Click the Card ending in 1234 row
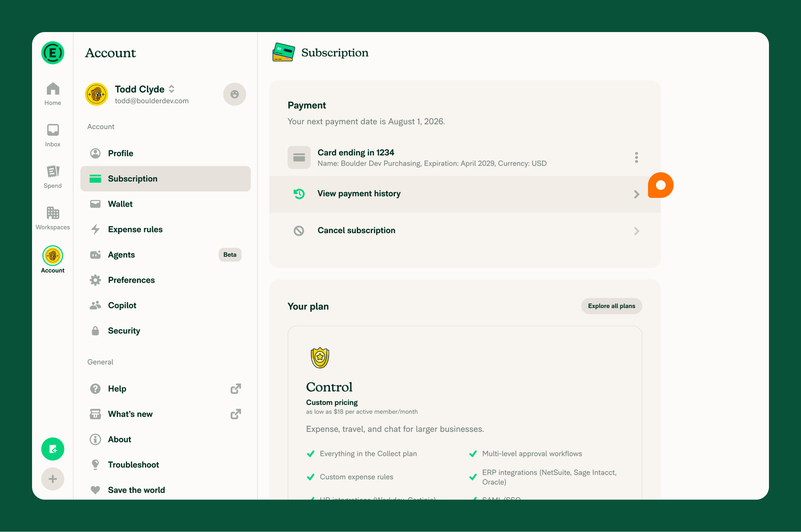This screenshot has width=801, height=532. [x=465, y=157]
